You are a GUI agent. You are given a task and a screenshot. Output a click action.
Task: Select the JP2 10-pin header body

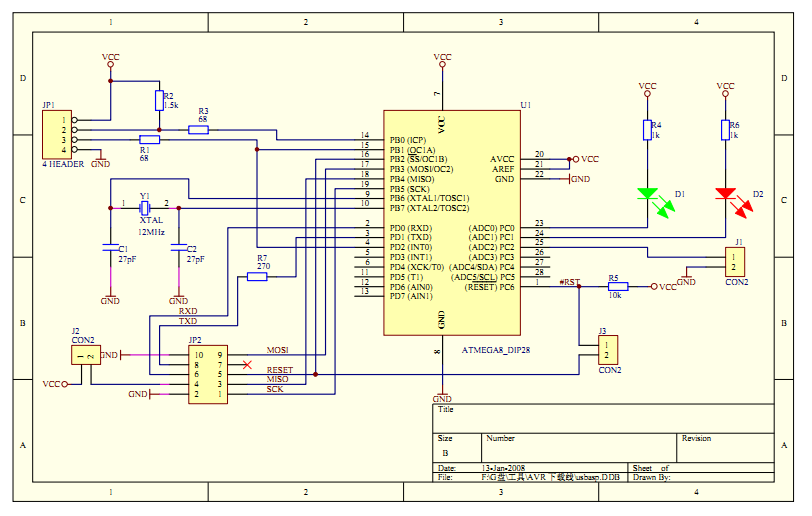pyautogui.click(x=208, y=375)
